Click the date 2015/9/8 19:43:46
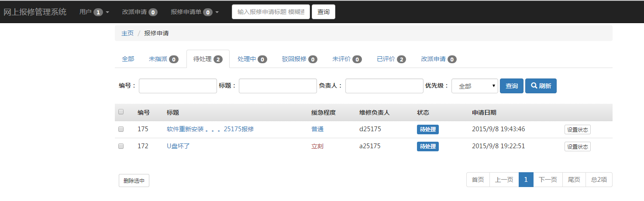This screenshot has width=644, height=201. click(499, 129)
